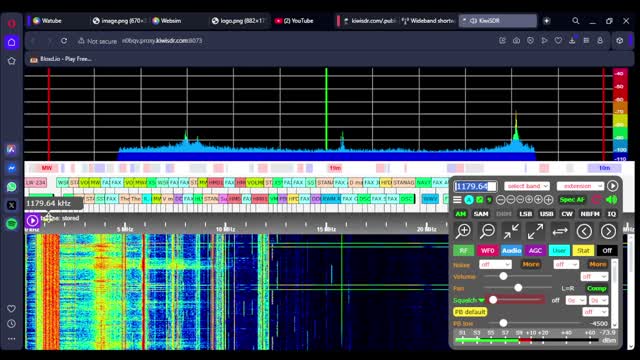Click the zoom in magnifier icon

463,231
